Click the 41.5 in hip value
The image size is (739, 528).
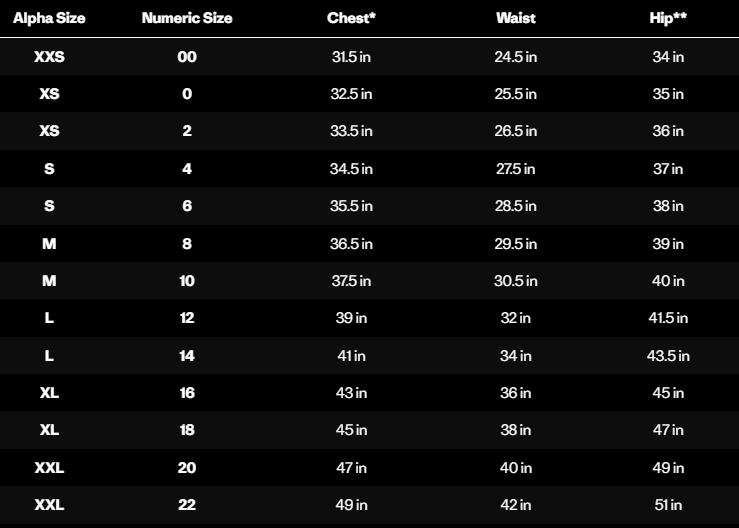coord(668,318)
